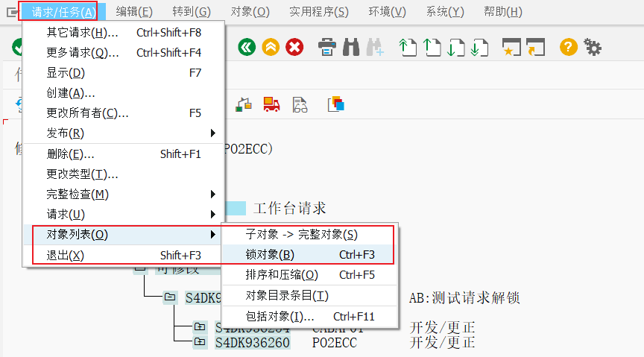Select 其它请求(H)... menu entry
This screenshot has height=357, width=644.
tap(124, 33)
